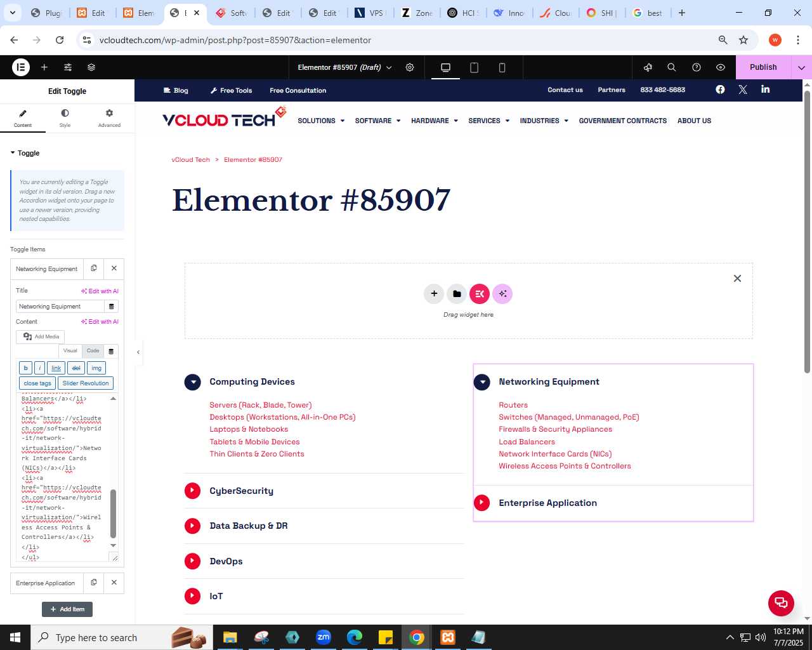Viewport: 812px width, 650px height.
Task: Collapse the Computing Devices toggle
Action: [192, 382]
